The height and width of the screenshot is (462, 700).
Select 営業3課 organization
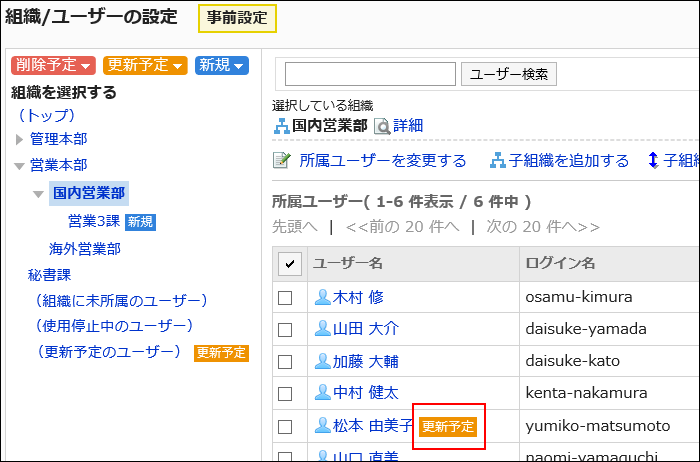(x=94, y=221)
